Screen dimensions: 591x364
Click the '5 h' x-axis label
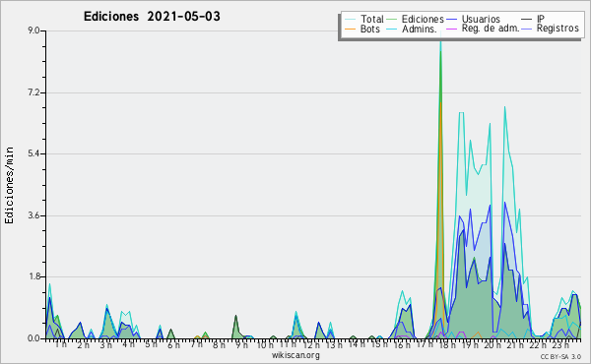click(x=151, y=344)
